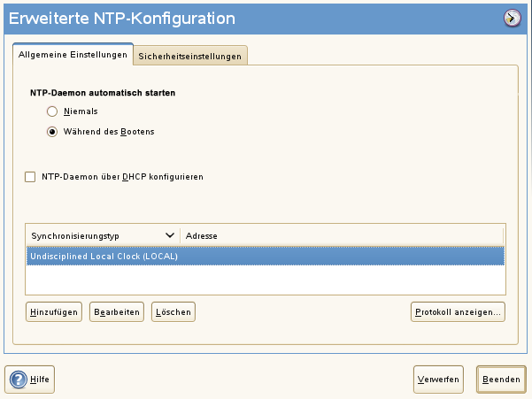Click the Adresse column header
The image size is (532, 399).
click(x=201, y=236)
